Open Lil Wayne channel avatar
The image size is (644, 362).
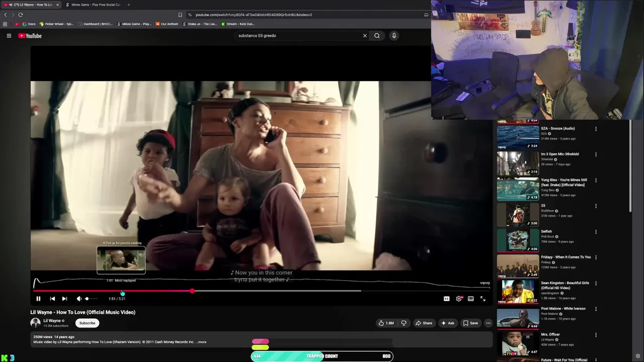35,323
